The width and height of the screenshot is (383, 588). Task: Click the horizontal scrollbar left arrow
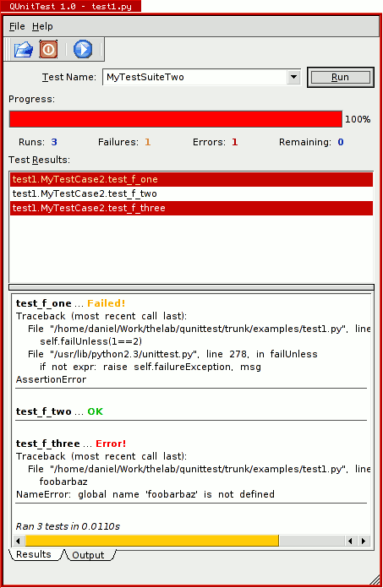pos(18,541)
